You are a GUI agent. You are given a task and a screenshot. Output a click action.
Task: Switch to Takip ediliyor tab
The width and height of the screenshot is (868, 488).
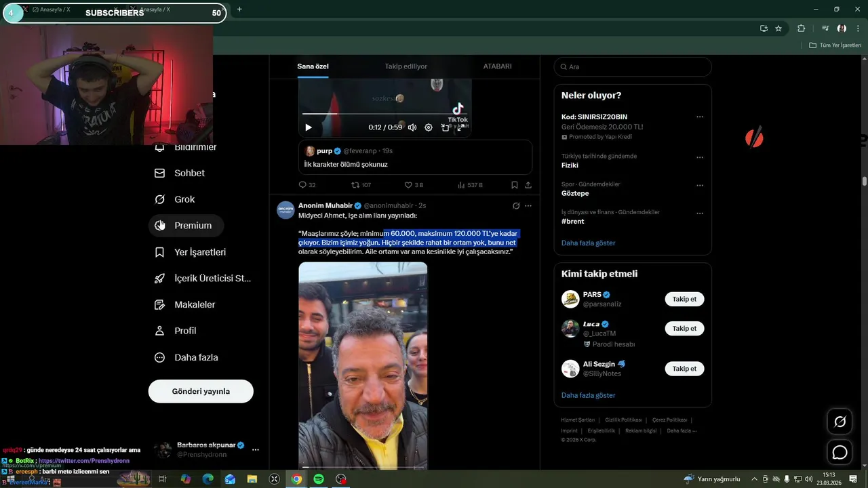click(406, 66)
